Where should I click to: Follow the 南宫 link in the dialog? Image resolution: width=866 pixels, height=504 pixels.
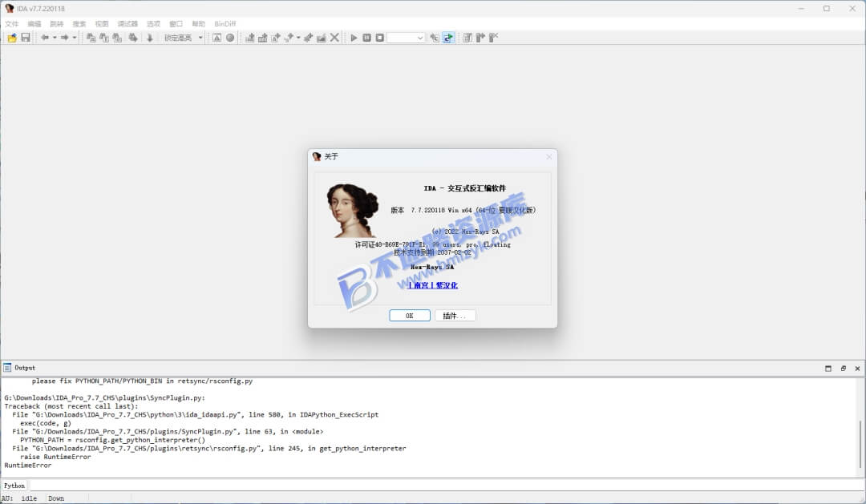click(x=421, y=284)
